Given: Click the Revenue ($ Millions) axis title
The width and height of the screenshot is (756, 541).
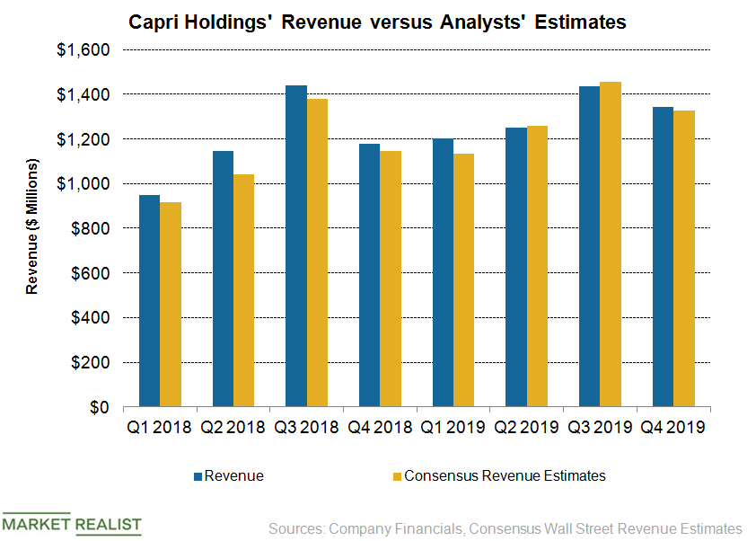Looking at the screenshot, I should [x=31, y=226].
